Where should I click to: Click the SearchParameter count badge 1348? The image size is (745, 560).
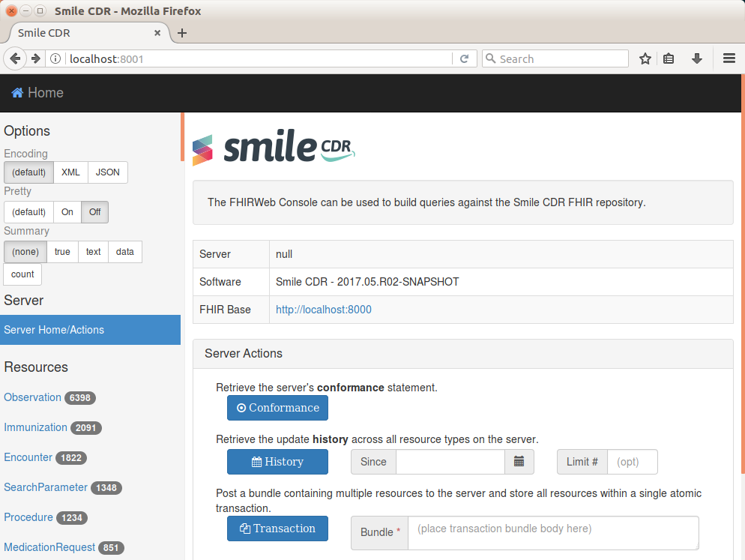[x=106, y=488]
